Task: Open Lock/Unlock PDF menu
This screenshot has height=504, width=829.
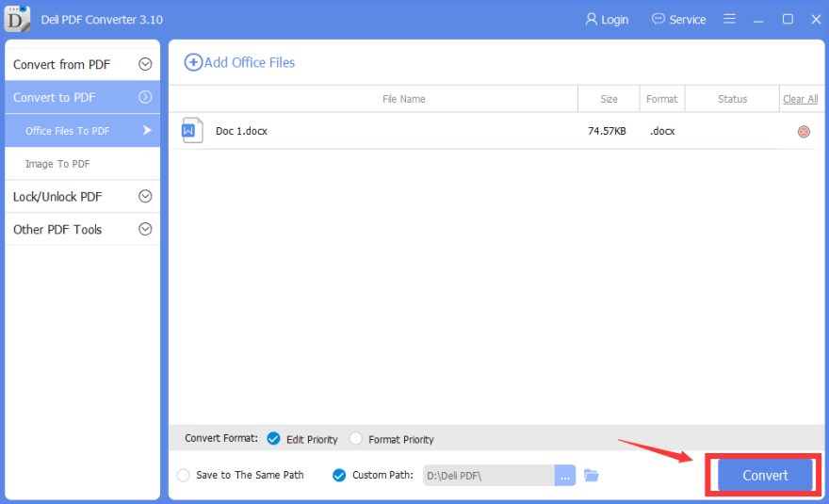Action: [x=83, y=196]
